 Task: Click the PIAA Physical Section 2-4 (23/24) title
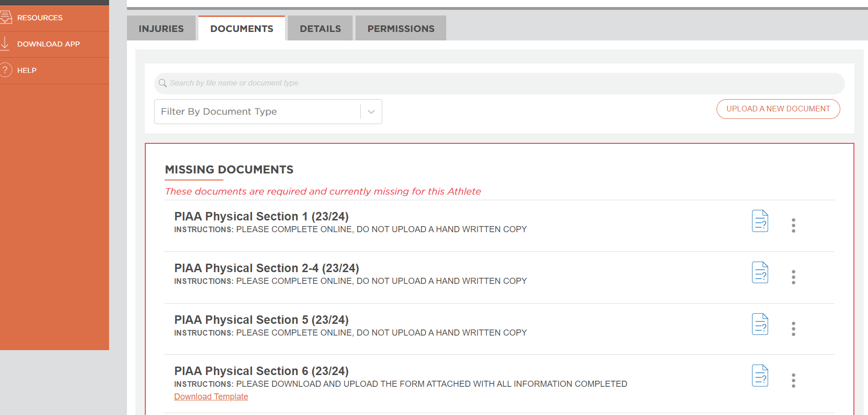click(x=267, y=268)
